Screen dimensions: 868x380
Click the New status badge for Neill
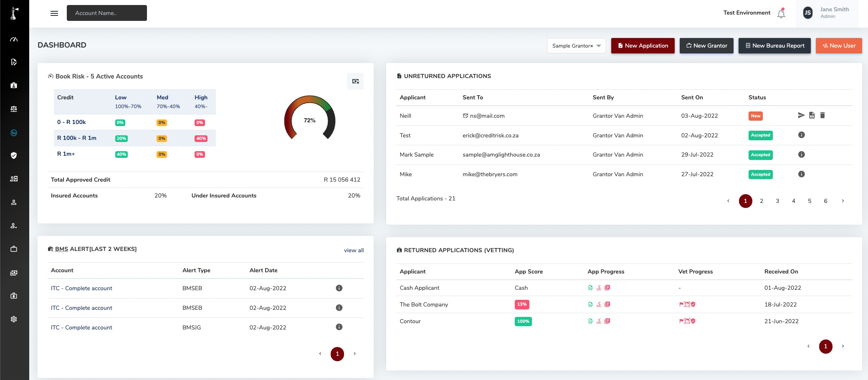(x=756, y=116)
